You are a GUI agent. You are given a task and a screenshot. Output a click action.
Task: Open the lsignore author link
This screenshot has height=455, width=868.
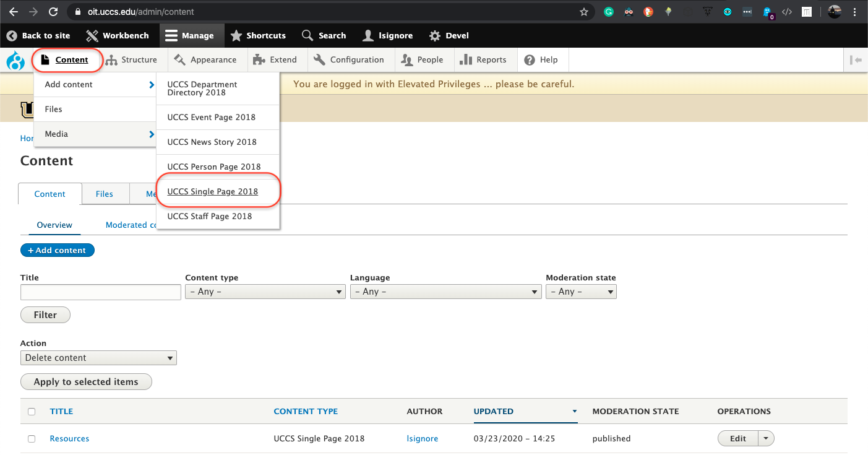click(423, 439)
